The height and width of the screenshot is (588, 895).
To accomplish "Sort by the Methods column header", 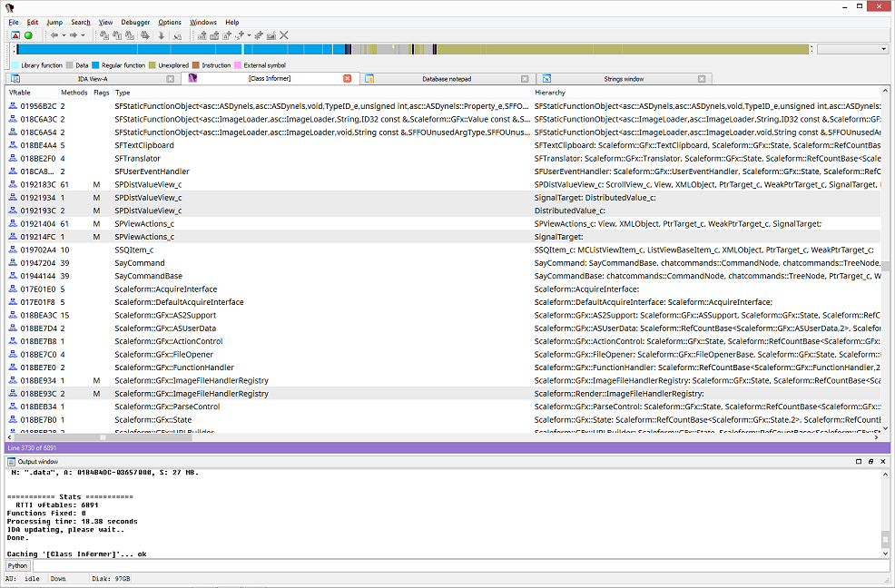I will (x=74, y=93).
